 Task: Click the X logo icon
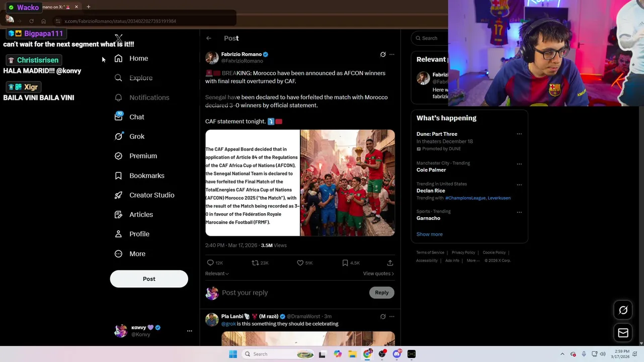(x=118, y=38)
